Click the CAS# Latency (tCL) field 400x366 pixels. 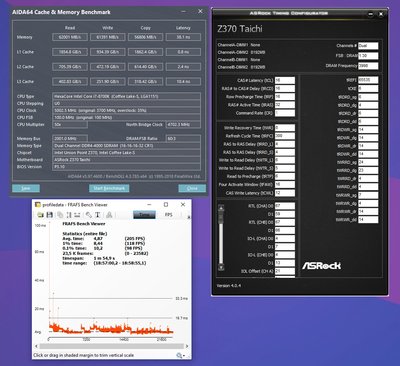point(285,80)
